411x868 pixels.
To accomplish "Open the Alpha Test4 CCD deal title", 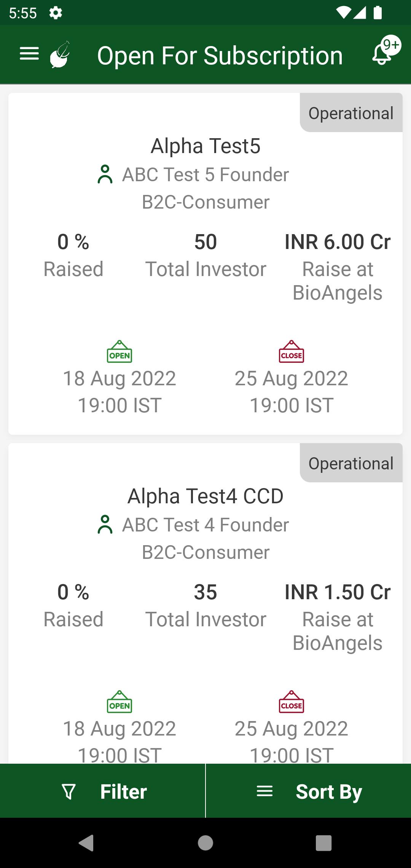I will 205,496.
